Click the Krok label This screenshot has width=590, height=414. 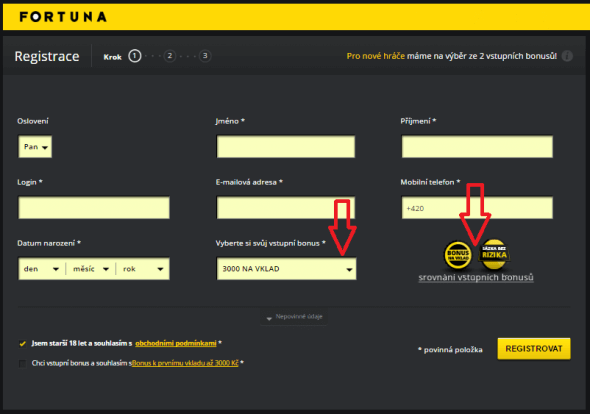tap(113, 57)
